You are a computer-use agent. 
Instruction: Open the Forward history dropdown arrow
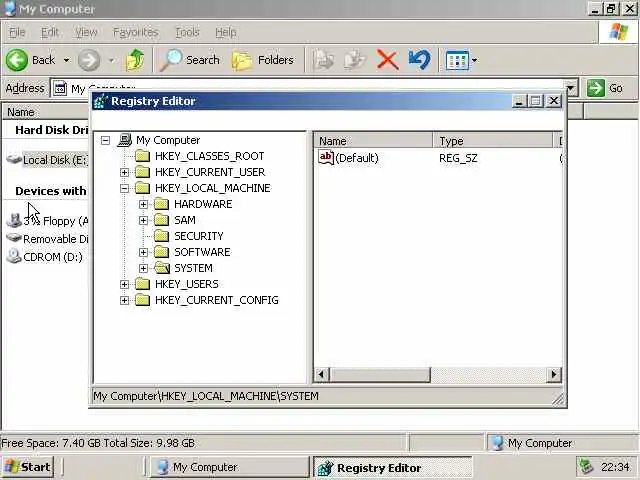(111, 60)
